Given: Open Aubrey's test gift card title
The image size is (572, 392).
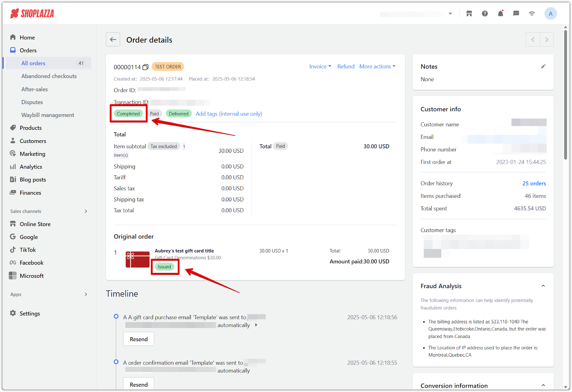Looking at the screenshot, I should click(x=184, y=251).
